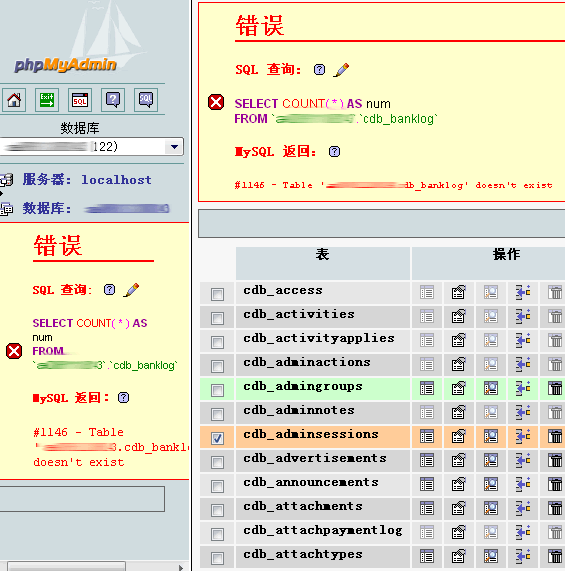This screenshot has height=571, width=565.
Task: Check the cdb_activities table checkbox
Action: click(x=217, y=318)
